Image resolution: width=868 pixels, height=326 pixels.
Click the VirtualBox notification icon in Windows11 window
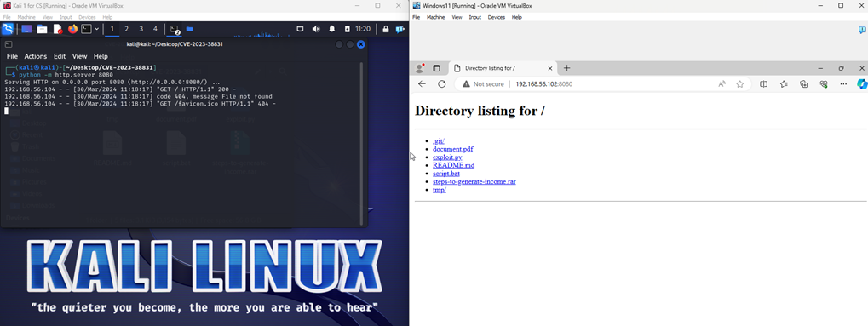(x=862, y=31)
